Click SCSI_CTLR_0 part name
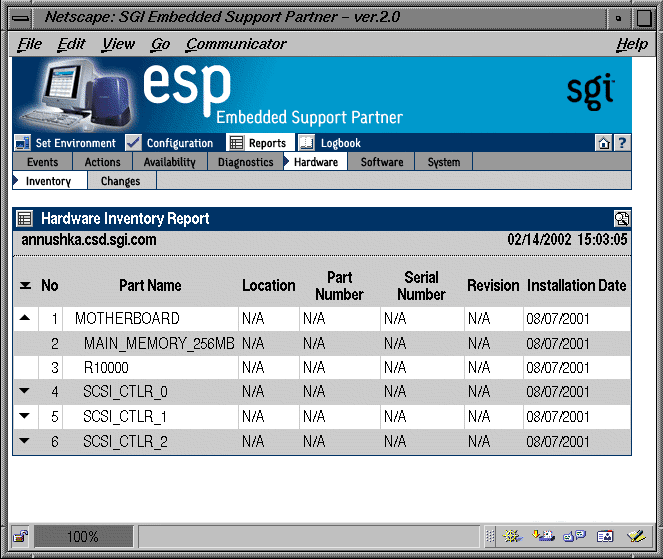 pos(125,392)
